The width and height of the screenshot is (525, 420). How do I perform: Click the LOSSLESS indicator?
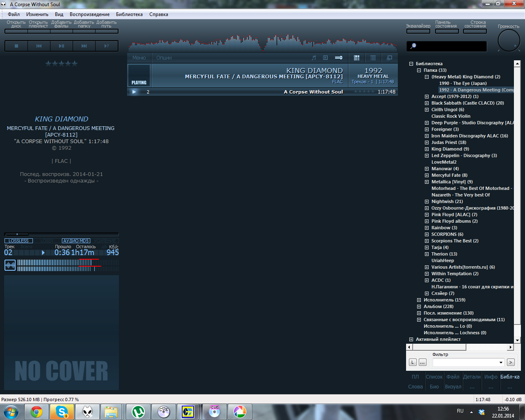(x=18, y=241)
